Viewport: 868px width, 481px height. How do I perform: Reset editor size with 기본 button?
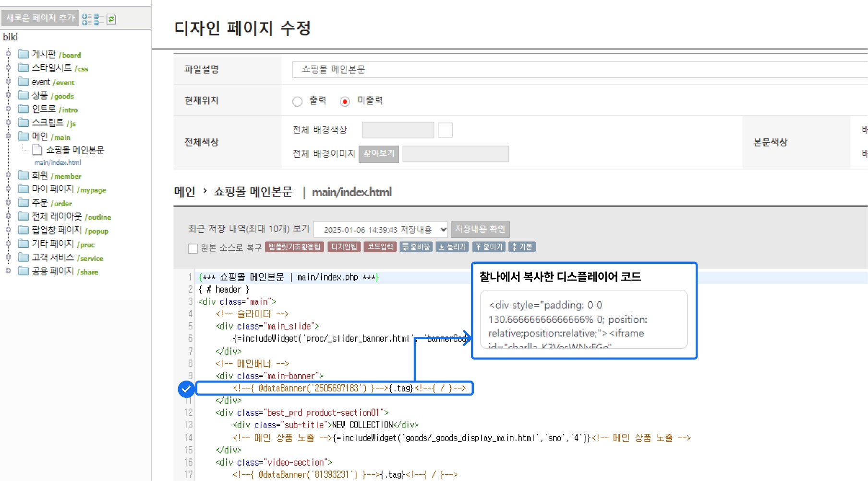pyautogui.click(x=522, y=247)
